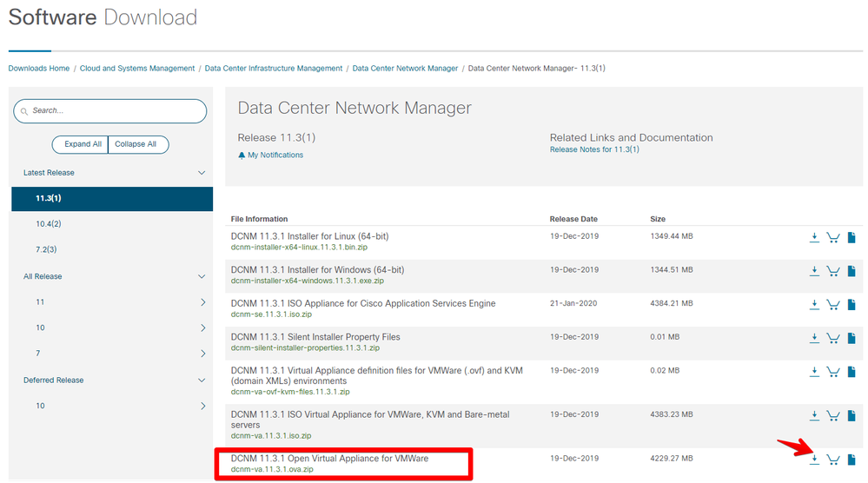Image resolution: width=868 pixels, height=483 pixels.
Task: Add Silent Installer Property Files to cart
Action: 833,338
